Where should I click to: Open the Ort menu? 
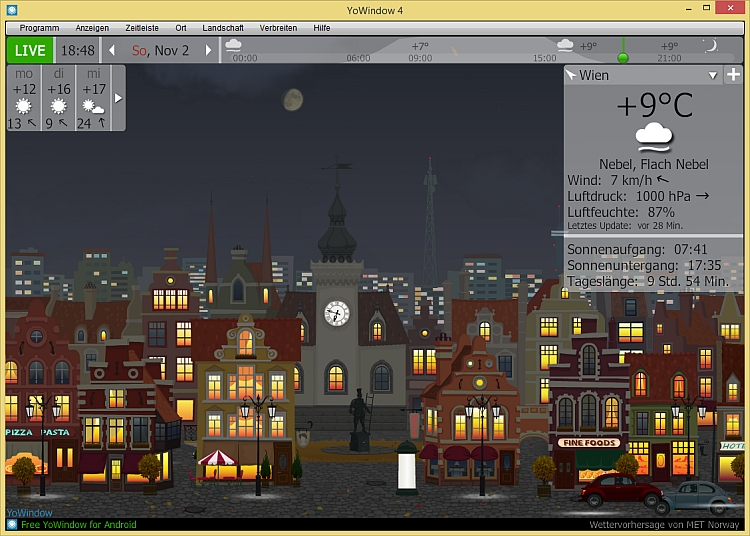click(x=181, y=28)
